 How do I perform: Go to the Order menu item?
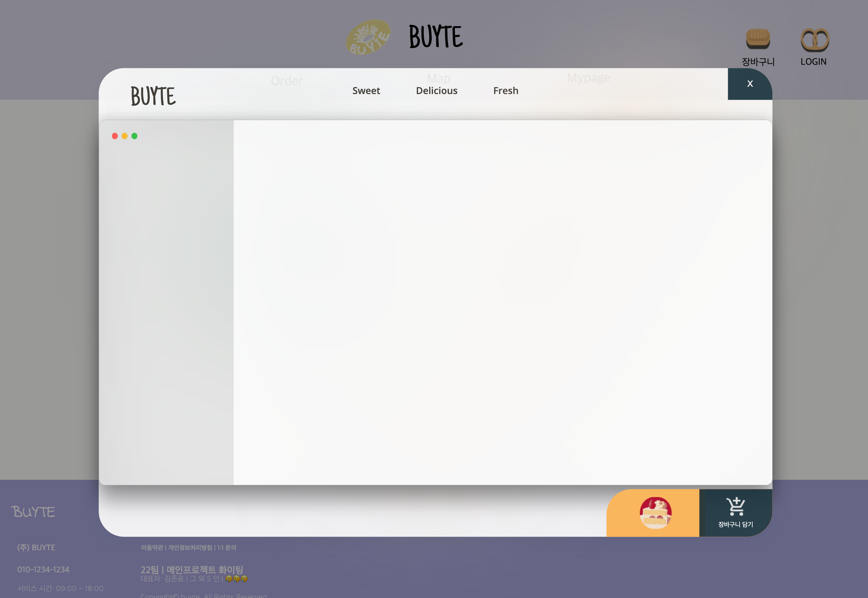tap(286, 81)
